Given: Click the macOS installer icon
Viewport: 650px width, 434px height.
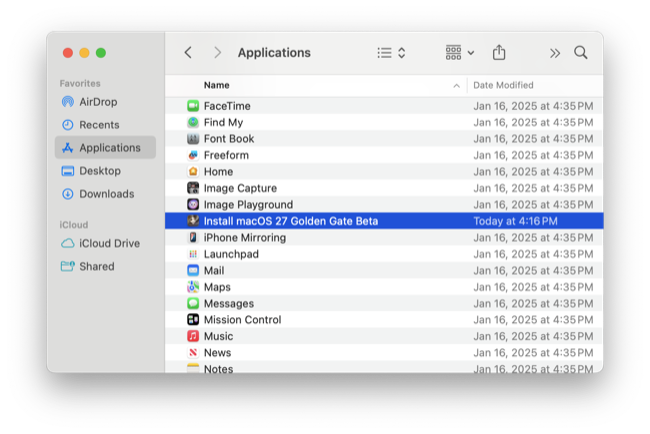Looking at the screenshot, I should point(193,221).
